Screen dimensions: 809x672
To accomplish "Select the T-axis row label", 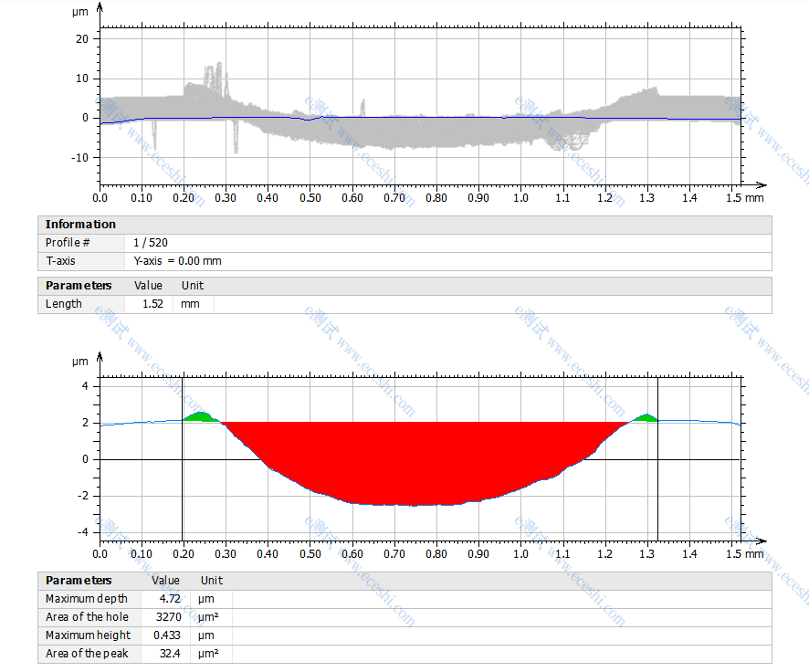I will click(61, 261).
